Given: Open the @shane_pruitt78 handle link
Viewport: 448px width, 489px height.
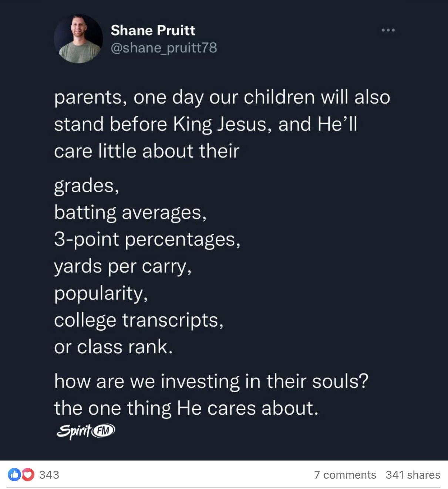Looking at the screenshot, I should pos(164,48).
